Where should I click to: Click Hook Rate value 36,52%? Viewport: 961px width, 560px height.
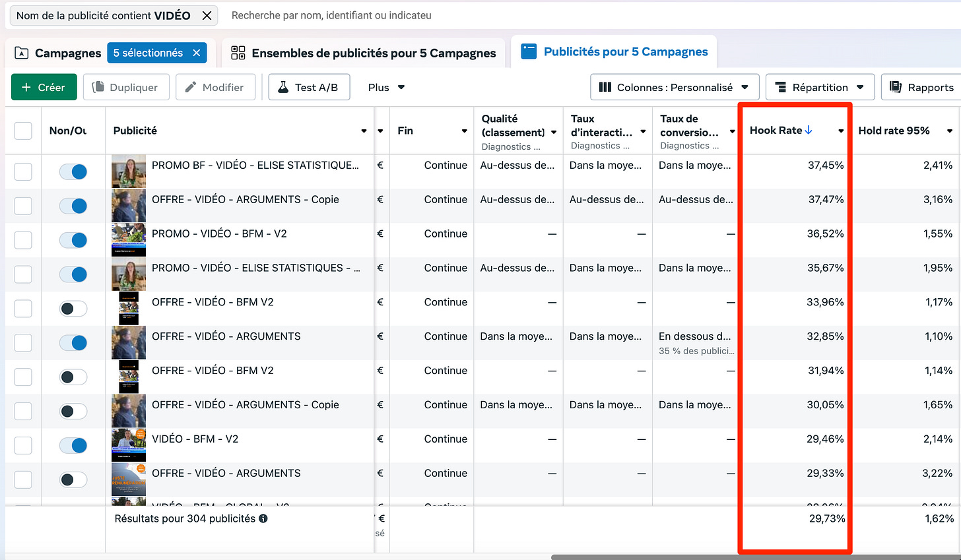(825, 233)
